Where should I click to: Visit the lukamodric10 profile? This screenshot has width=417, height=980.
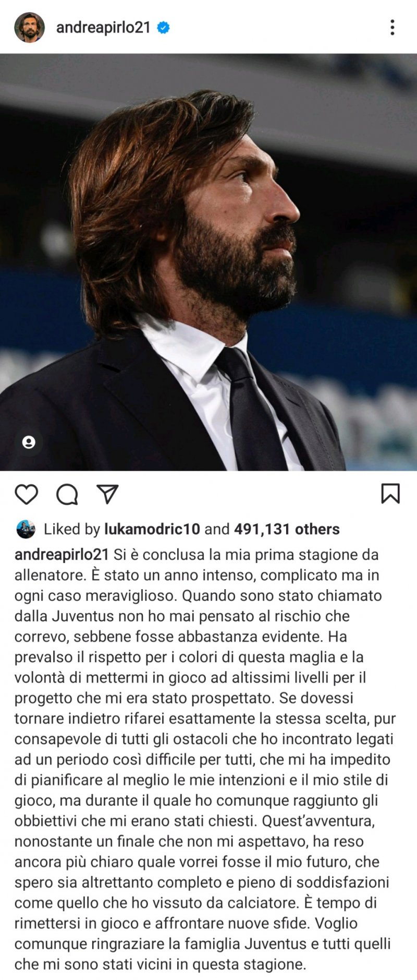point(152,529)
